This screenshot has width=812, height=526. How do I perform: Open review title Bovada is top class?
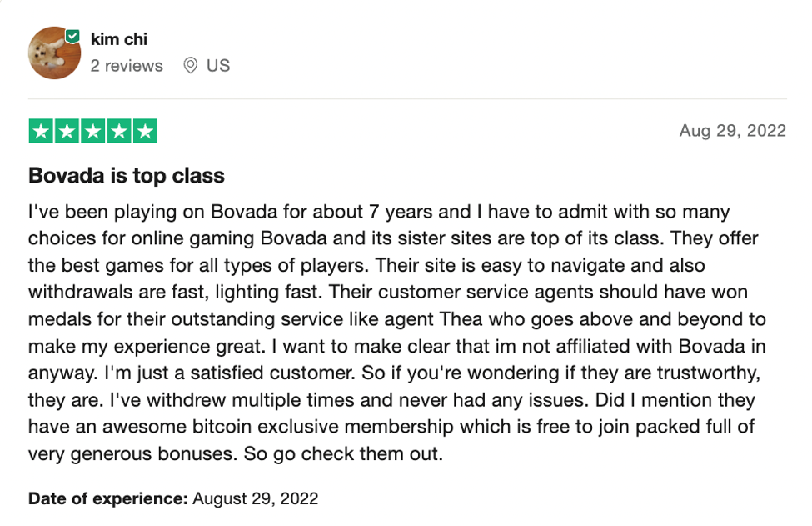click(127, 176)
